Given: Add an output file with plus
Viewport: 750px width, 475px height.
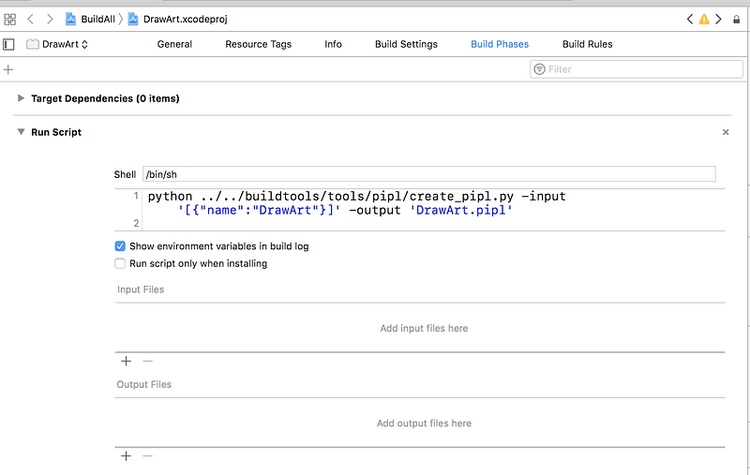Looking at the screenshot, I should (126, 456).
